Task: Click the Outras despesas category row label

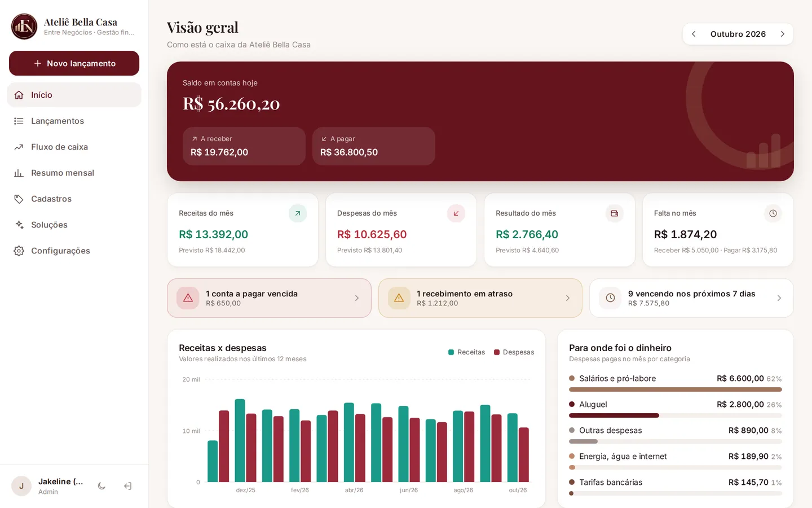Action: 610,430
